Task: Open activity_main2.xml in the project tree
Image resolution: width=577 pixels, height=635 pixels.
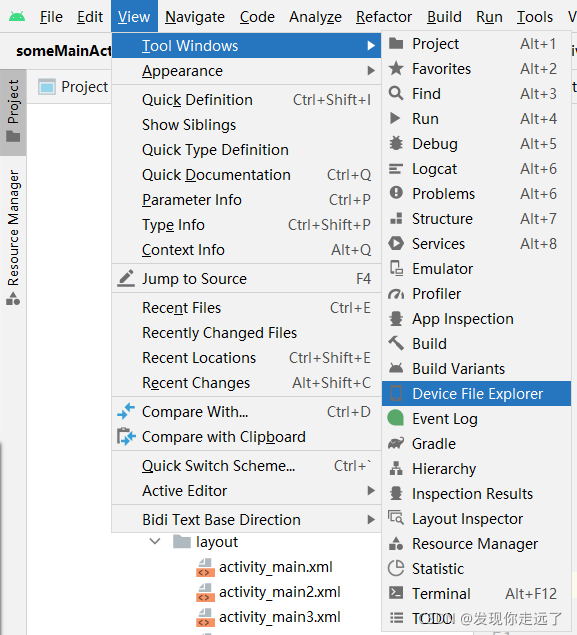Action: (x=280, y=592)
